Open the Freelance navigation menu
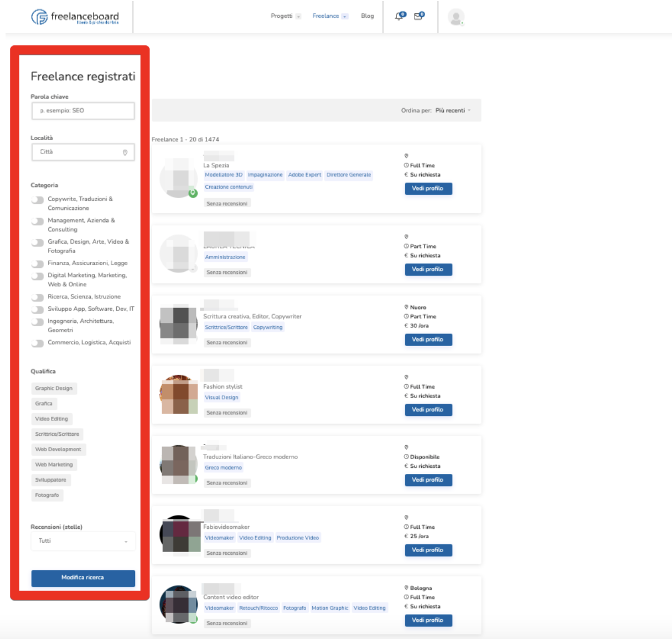This screenshot has width=672, height=639. pyautogui.click(x=329, y=16)
